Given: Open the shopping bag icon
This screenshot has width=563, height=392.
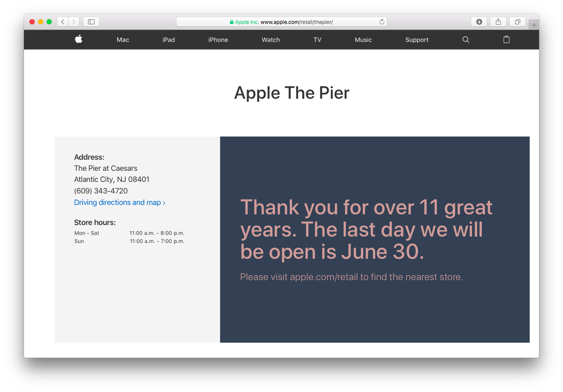Looking at the screenshot, I should [x=506, y=40].
